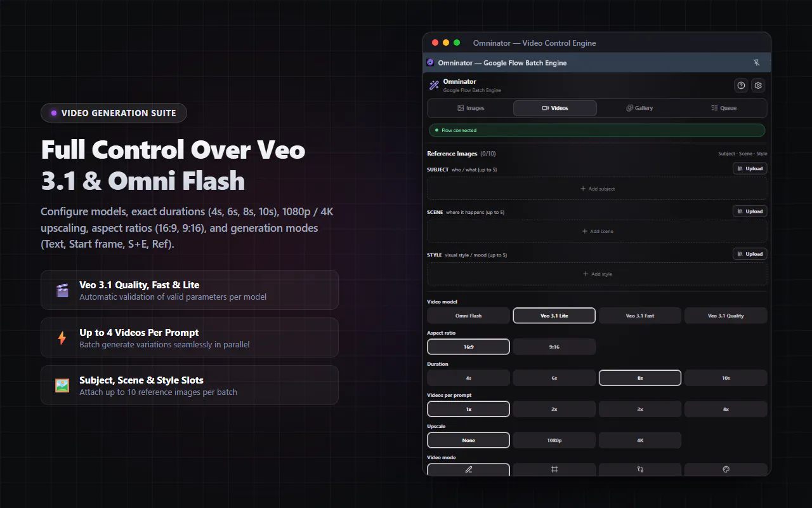The image size is (812, 508).
Task: Select the start-and-end frame video mode icon
Action: point(640,469)
